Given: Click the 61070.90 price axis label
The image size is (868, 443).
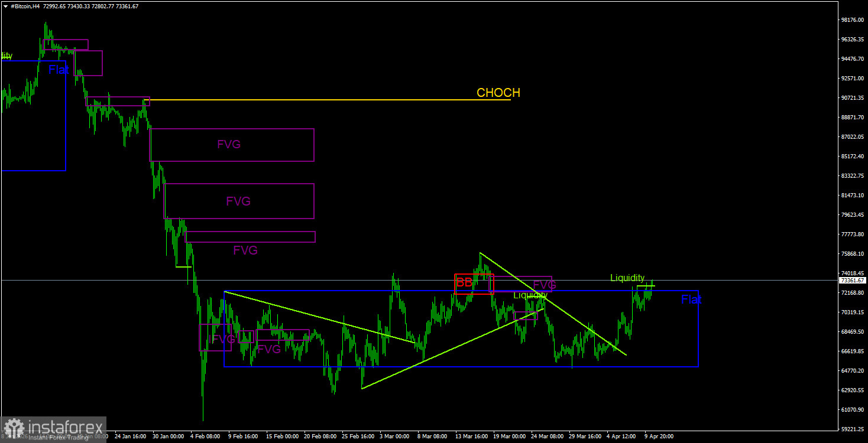Looking at the screenshot, I should point(853,410).
